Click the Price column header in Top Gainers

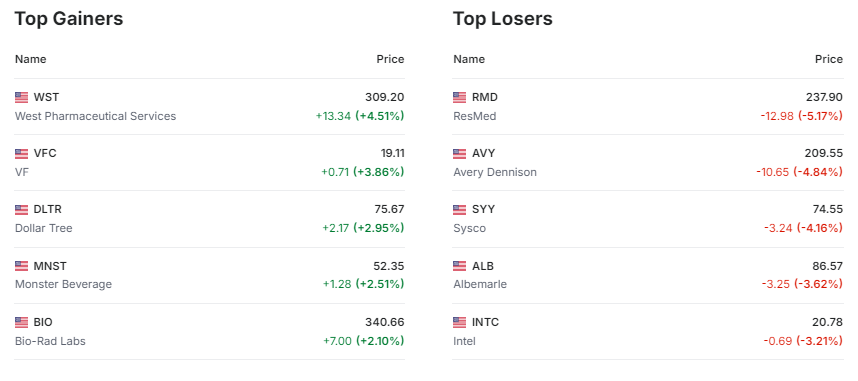point(390,59)
